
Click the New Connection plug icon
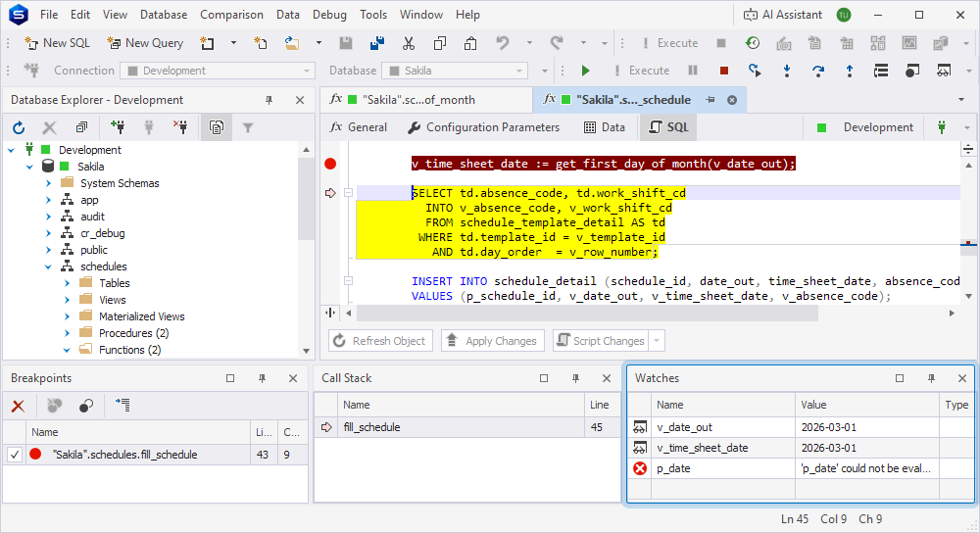pos(118,128)
